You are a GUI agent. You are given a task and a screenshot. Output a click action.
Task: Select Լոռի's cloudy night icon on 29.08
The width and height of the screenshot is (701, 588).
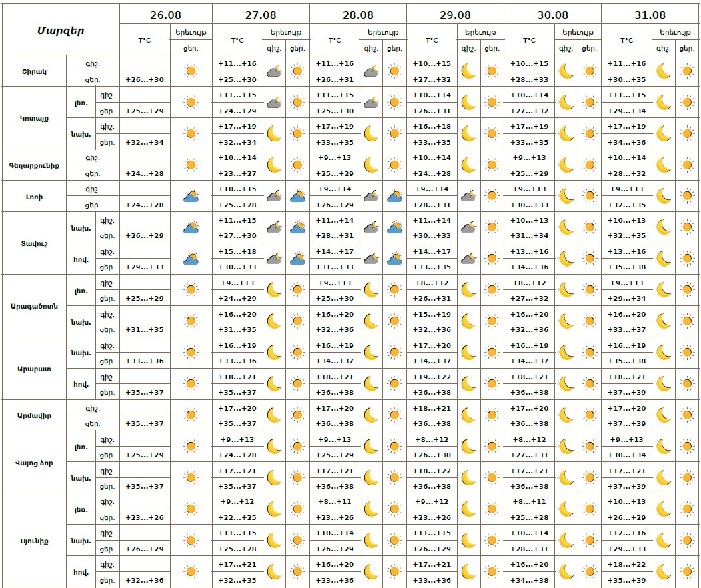pos(468,196)
